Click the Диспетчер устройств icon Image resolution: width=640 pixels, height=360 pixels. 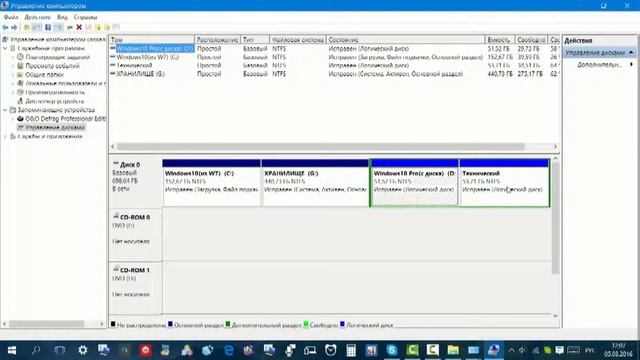(x=20, y=101)
